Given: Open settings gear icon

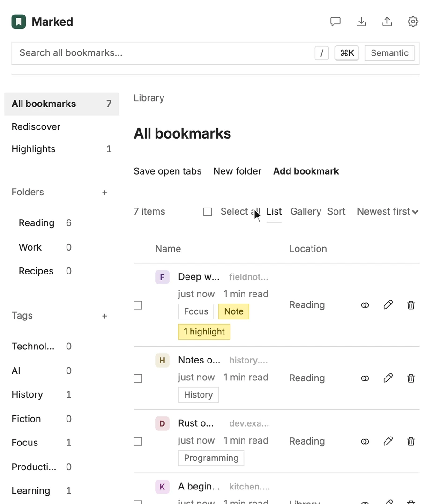Looking at the screenshot, I should tap(413, 22).
